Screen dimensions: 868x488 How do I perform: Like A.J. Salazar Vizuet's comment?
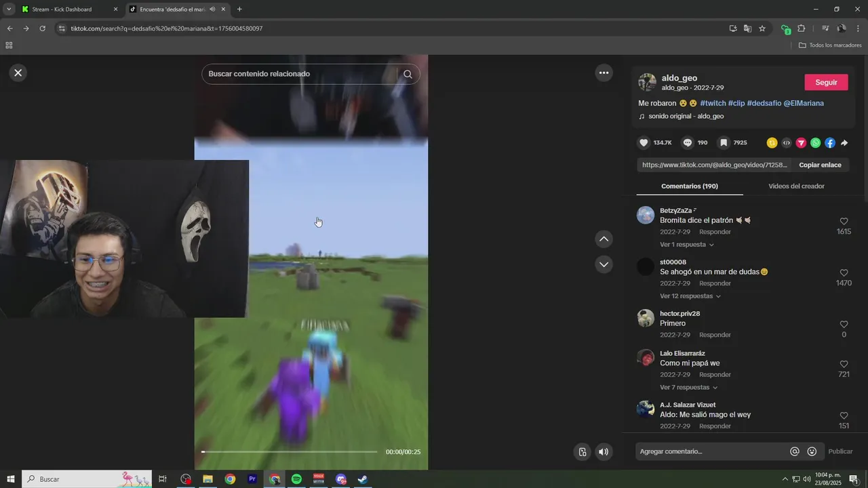click(844, 416)
